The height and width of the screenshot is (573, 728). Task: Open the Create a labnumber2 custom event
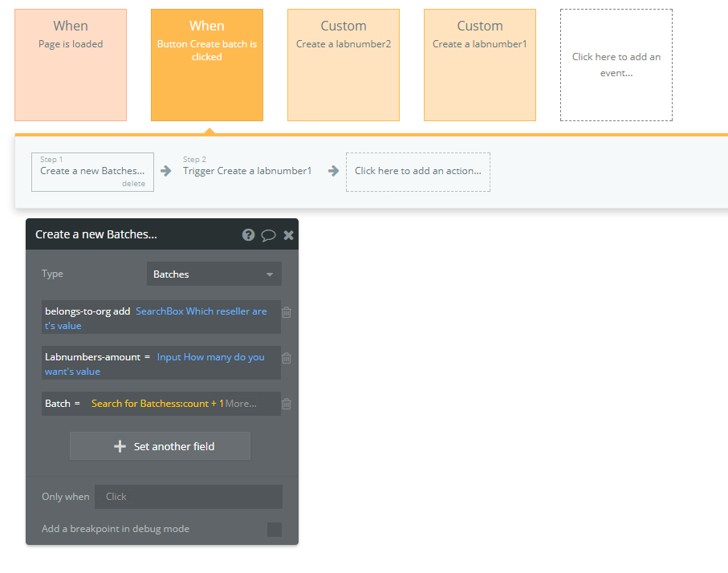[x=344, y=65]
